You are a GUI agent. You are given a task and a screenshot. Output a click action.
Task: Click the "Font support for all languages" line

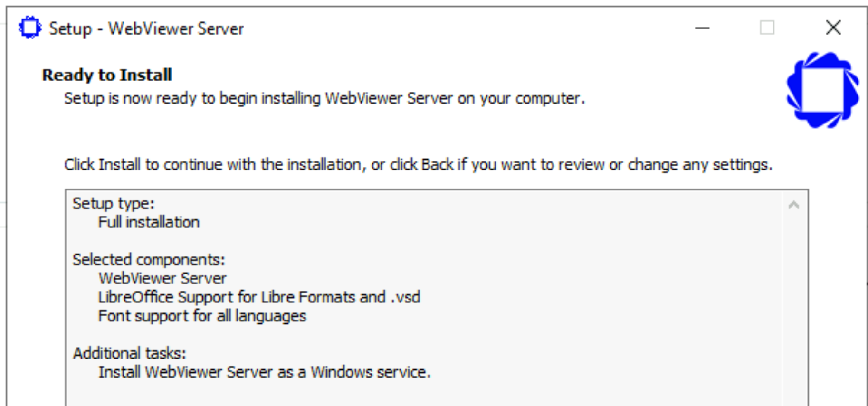tap(202, 316)
